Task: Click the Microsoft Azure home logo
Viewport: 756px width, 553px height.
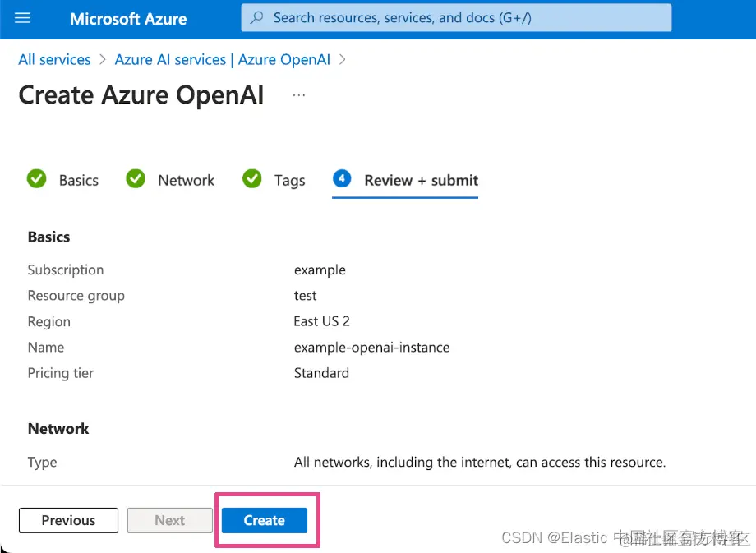Action: point(128,18)
